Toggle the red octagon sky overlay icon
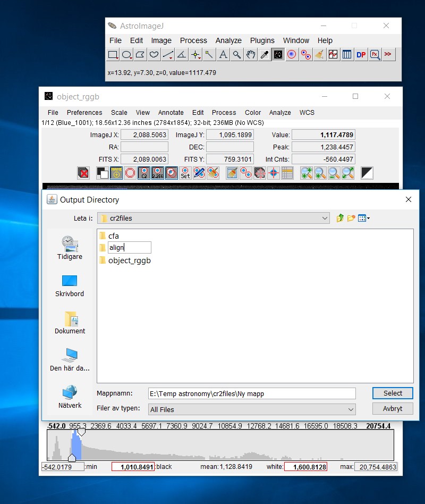 (130, 173)
